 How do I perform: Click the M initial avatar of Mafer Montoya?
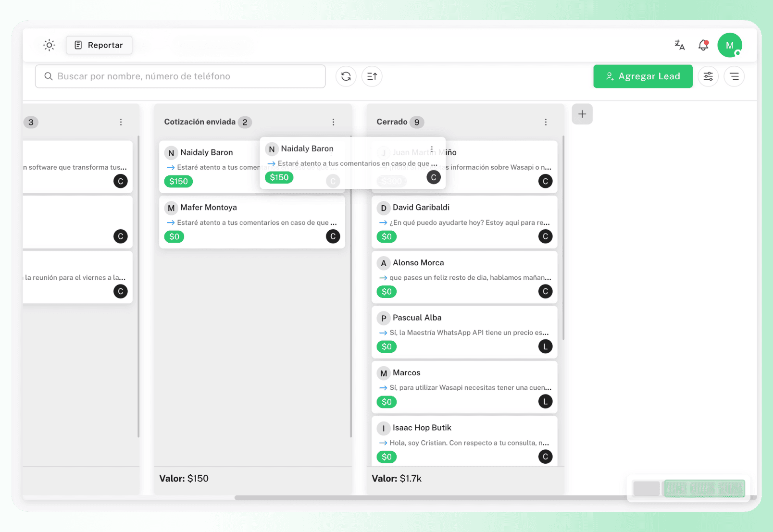click(x=171, y=208)
